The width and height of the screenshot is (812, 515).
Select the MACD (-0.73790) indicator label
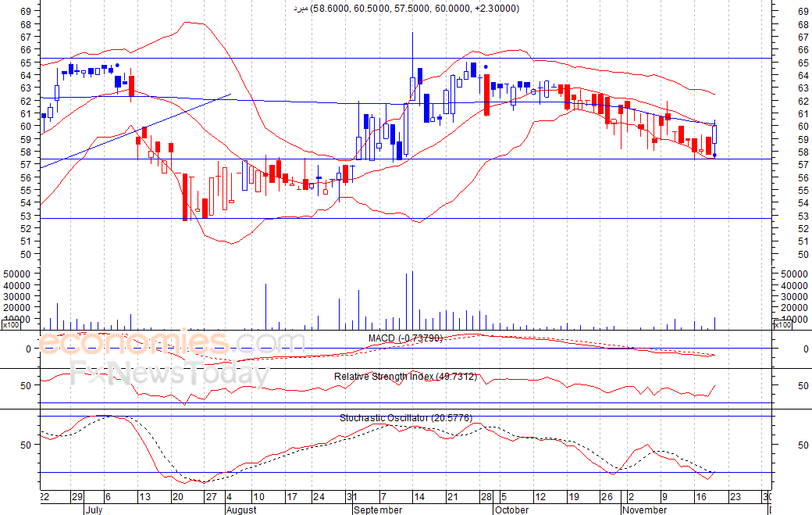coord(405,338)
